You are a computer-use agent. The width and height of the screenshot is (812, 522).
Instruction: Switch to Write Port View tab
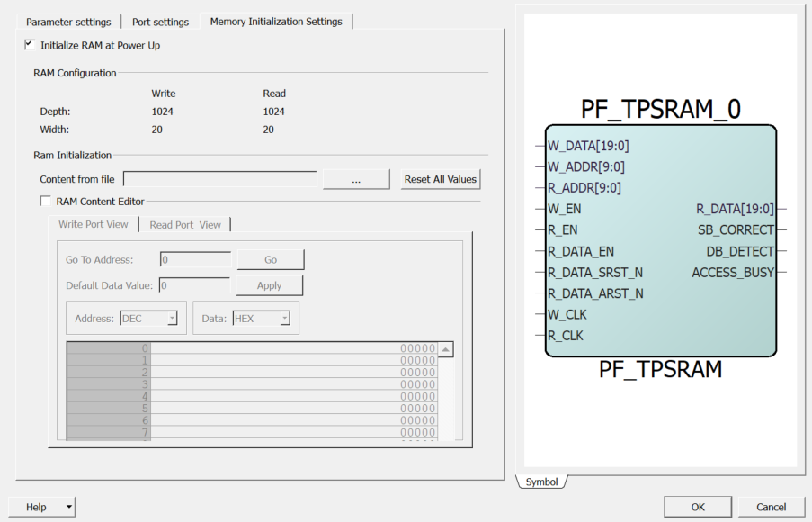[x=94, y=224]
